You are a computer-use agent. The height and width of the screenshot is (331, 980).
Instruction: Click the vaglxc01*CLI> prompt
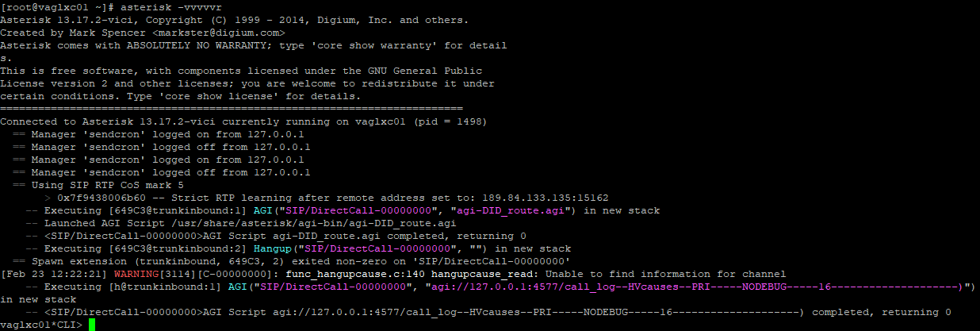point(41,325)
